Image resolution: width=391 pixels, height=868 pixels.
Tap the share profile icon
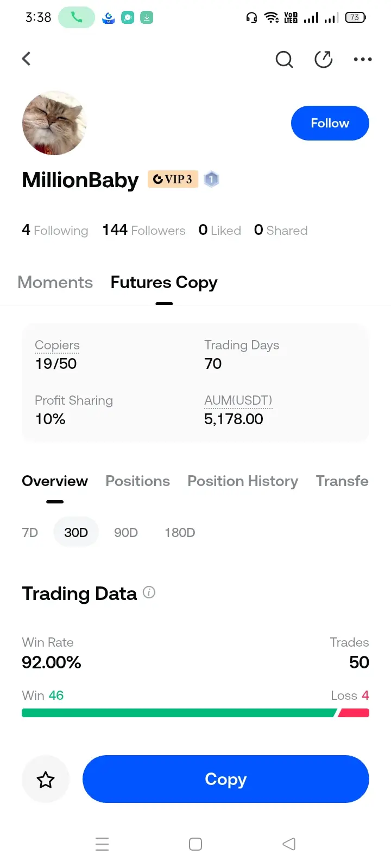tap(324, 59)
